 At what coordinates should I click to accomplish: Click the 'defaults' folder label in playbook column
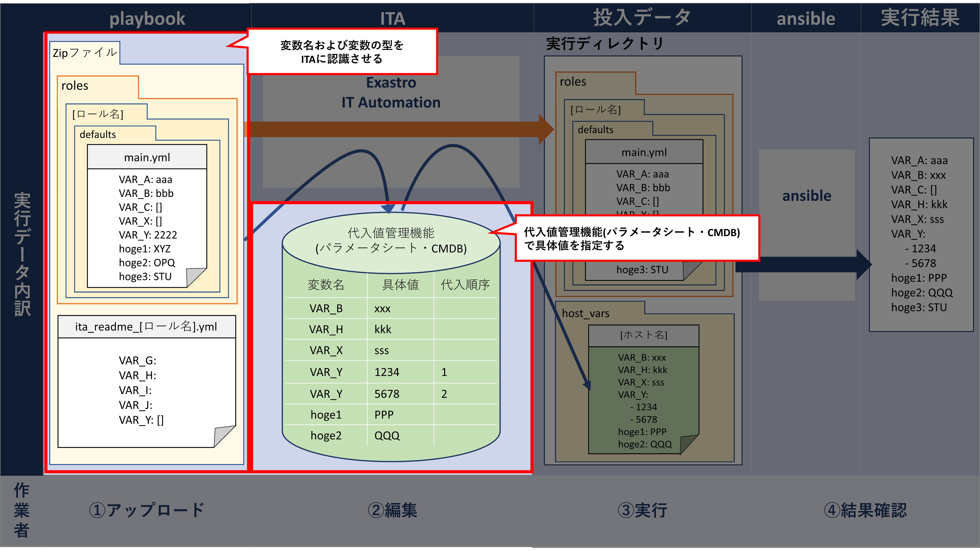point(97,134)
